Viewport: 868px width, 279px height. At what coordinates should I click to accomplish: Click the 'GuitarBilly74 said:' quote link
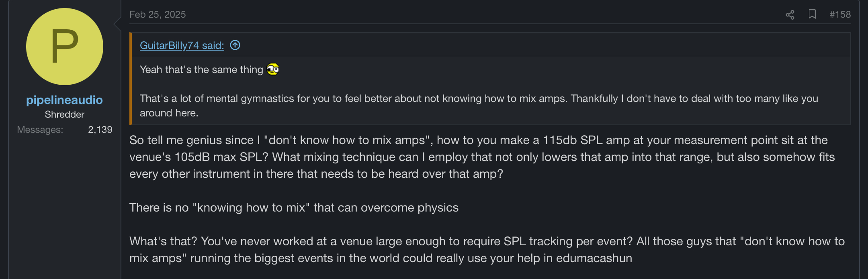coord(182,45)
